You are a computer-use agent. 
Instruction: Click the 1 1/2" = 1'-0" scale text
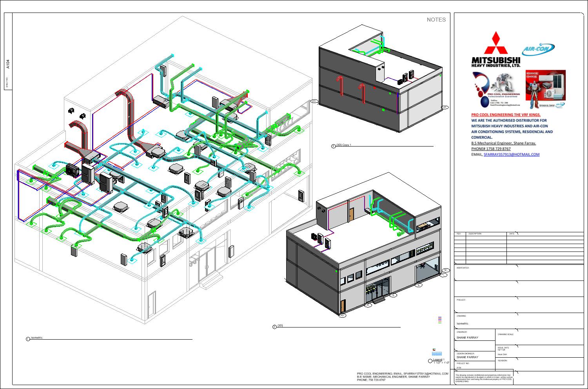441,363
